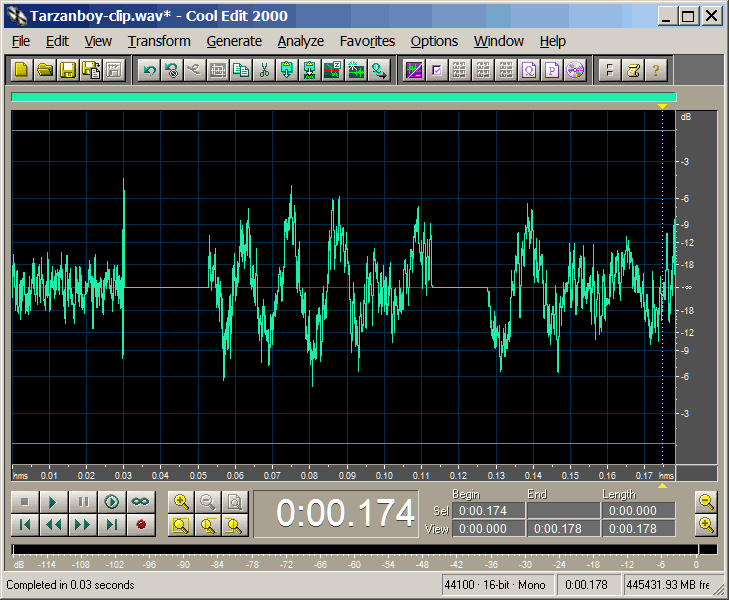Cut the selection with the scissors icon

coord(264,70)
